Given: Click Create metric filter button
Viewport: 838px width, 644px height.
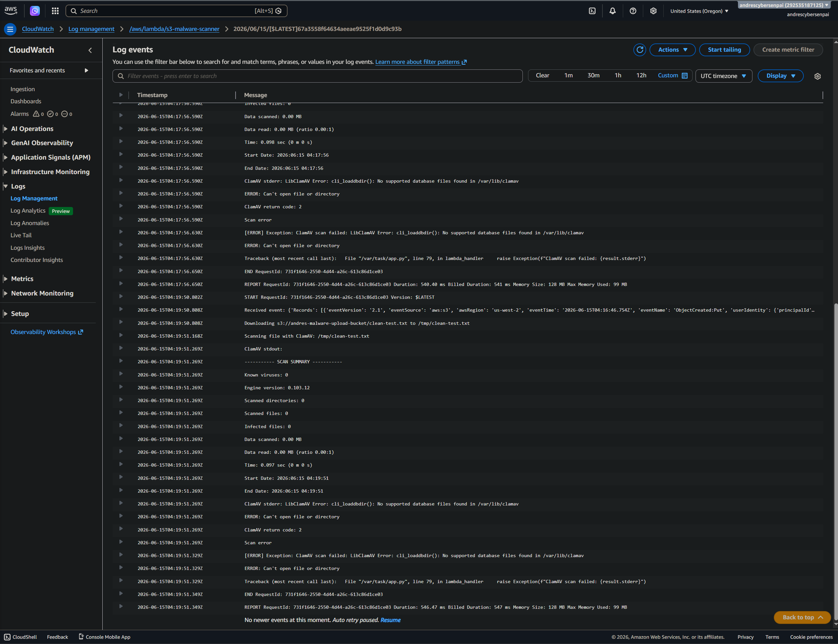Looking at the screenshot, I should 788,50.
